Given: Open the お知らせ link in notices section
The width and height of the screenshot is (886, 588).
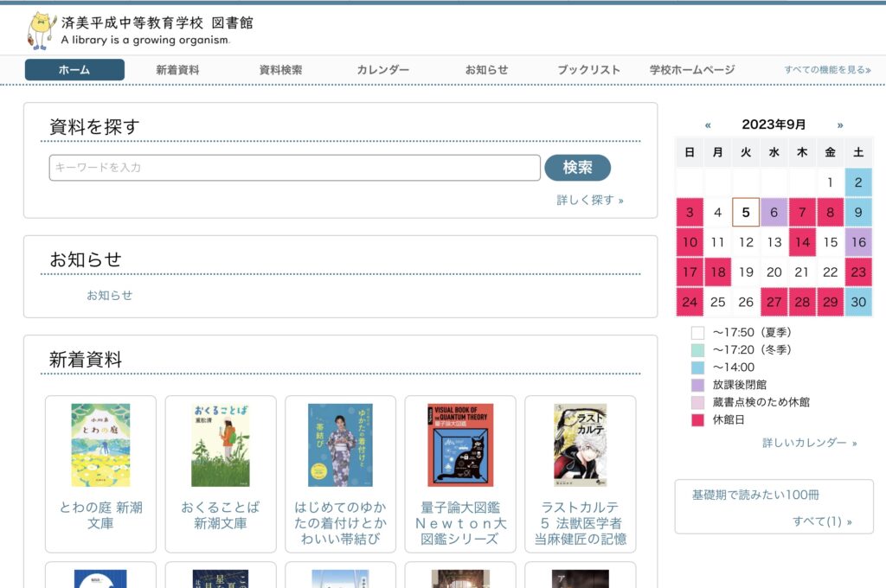Looking at the screenshot, I should 109,295.
